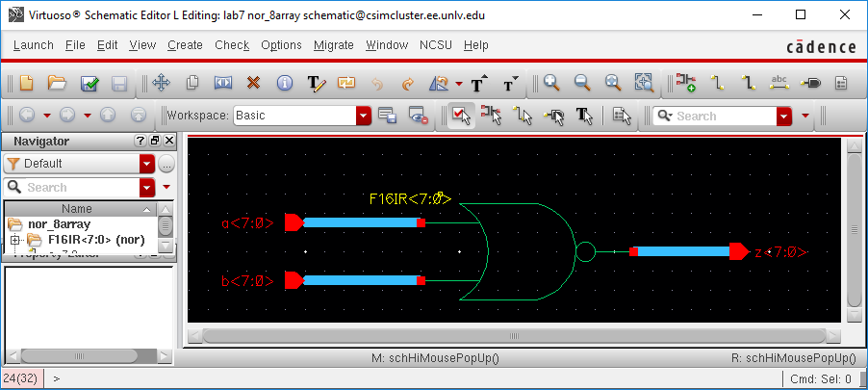Screen dimensions: 868x390
Task: Open a cellview with the folder icon
Action: tap(57, 84)
